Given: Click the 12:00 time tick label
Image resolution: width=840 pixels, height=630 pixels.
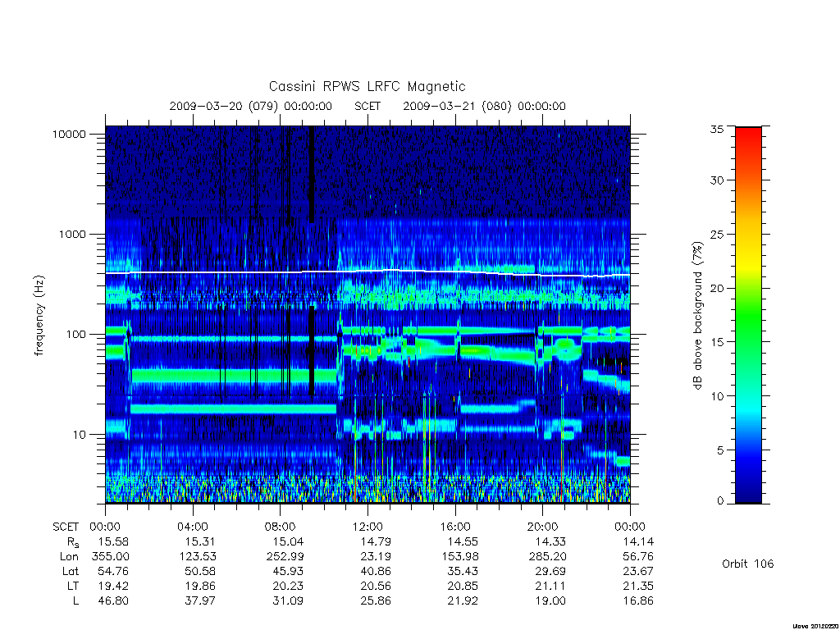Looking at the screenshot, I should [x=367, y=527].
